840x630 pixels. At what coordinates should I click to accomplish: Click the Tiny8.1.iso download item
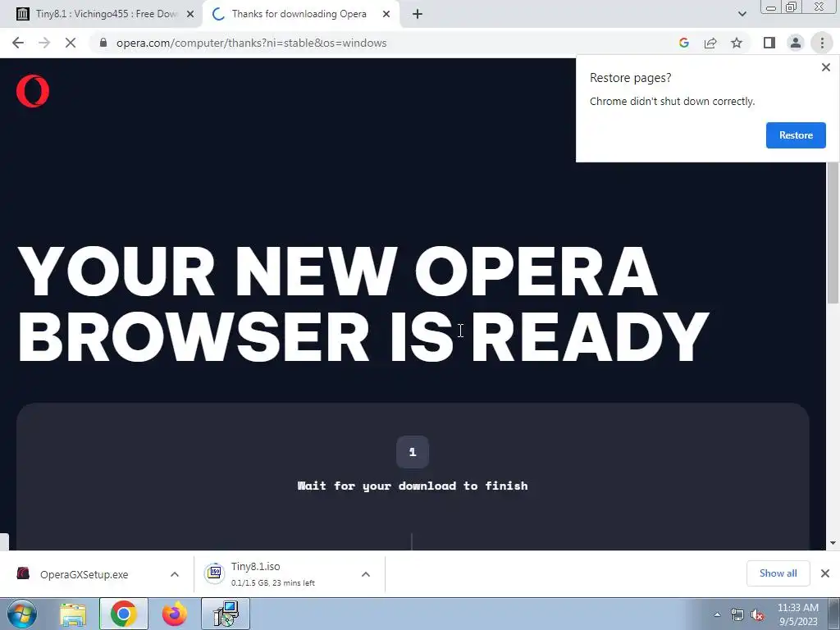(x=273, y=574)
